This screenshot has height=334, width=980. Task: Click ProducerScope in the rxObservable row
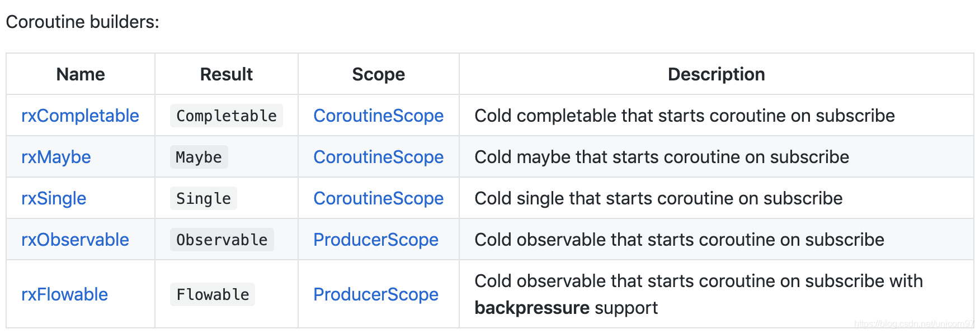pyautogui.click(x=376, y=240)
